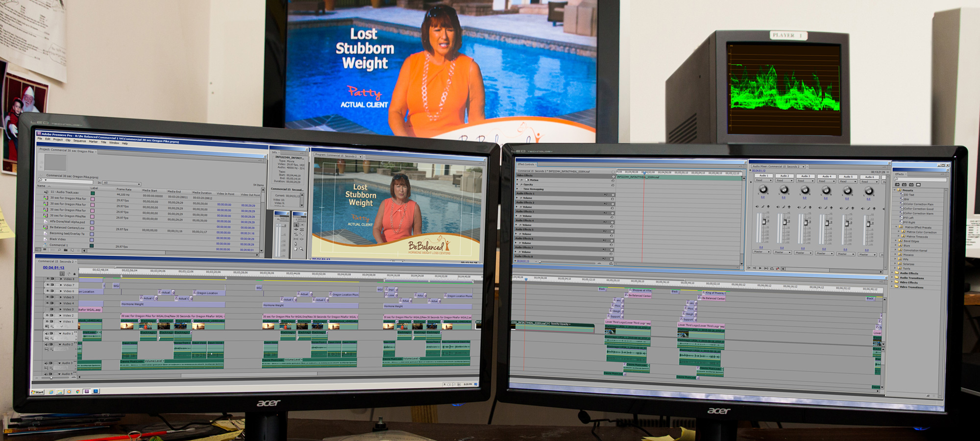Open Chrome from the Windows taskbar
Image resolution: width=980 pixels, height=441 pixels.
click(77, 392)
